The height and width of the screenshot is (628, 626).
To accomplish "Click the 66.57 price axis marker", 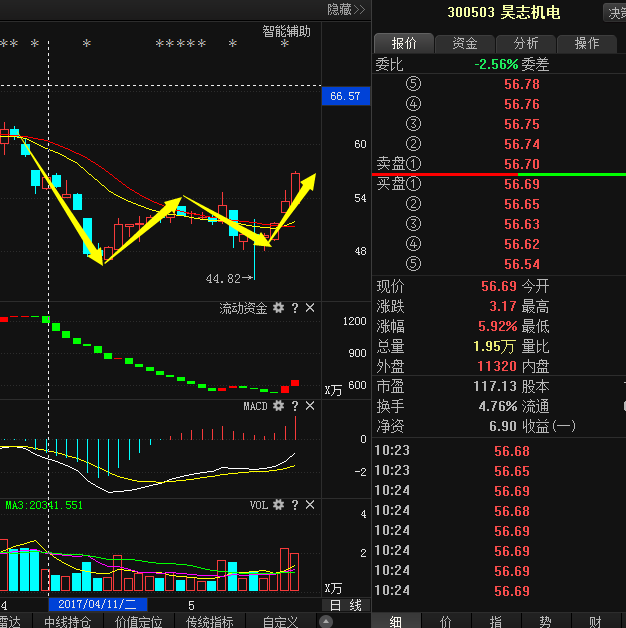I will 345,96.
